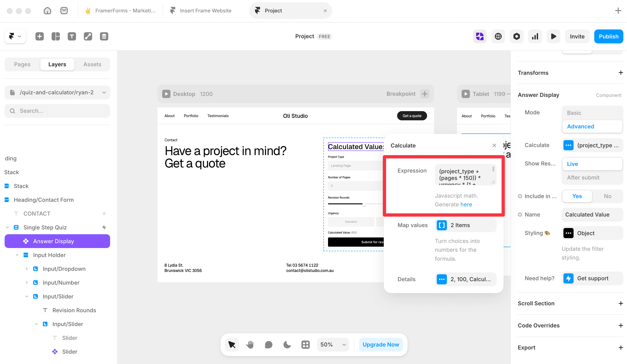Open the Styling Object settings

[592, 233]
